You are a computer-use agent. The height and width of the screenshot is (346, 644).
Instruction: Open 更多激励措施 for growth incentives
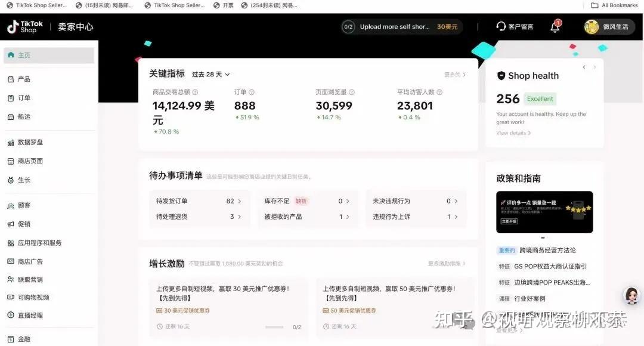(446, 262)
